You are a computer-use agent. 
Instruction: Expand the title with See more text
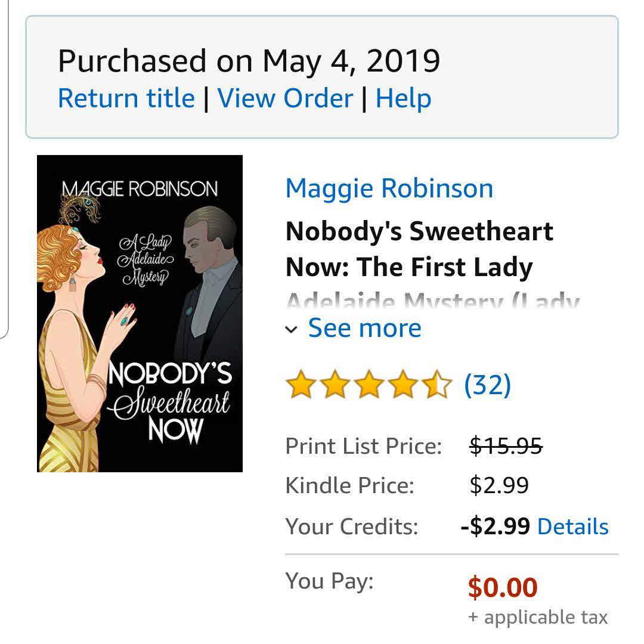[x=364, y=328]
